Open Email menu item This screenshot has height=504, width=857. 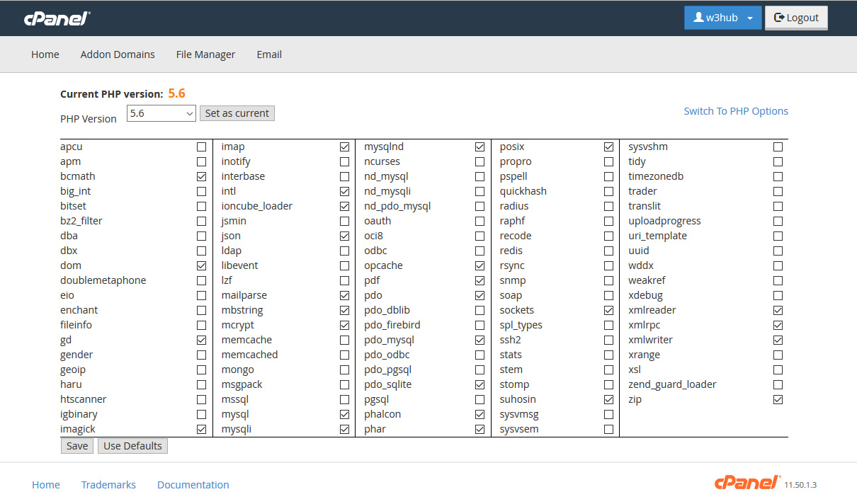(269, 55)
